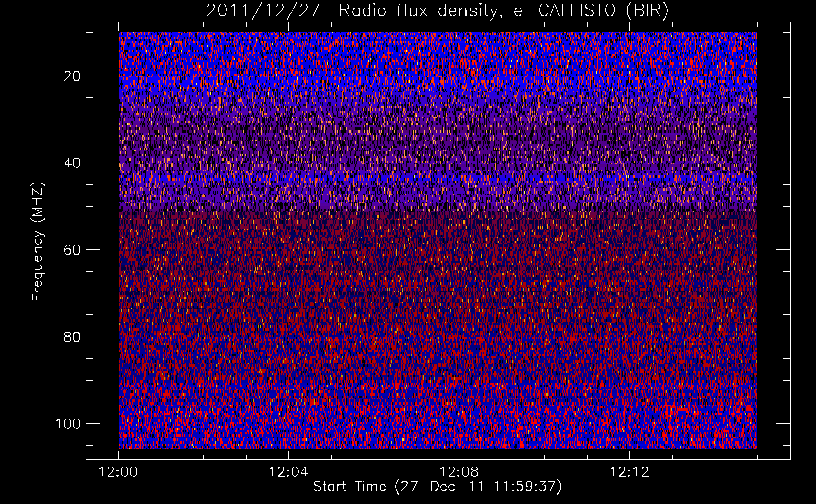The height and width of the screenshot is (504, 816).
Task: Click the "12:00" time tick label
Action: coord(118,472)
